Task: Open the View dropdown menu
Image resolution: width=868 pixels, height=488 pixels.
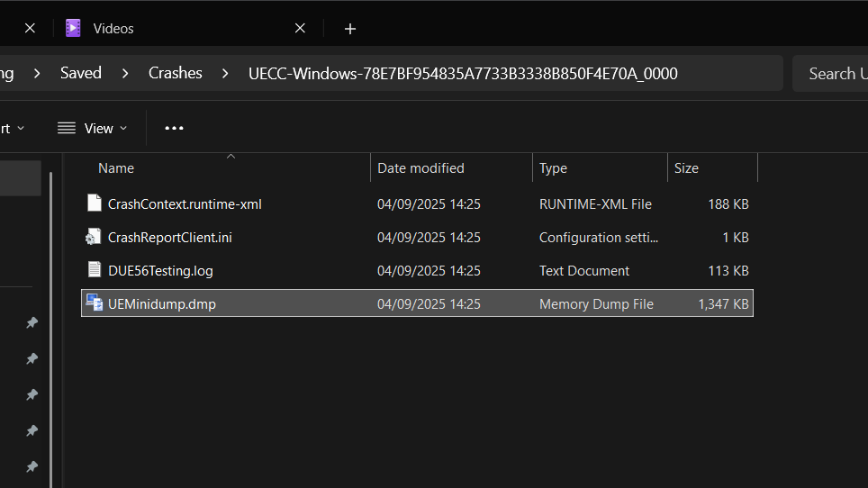Action: click(x=93, y=128)
